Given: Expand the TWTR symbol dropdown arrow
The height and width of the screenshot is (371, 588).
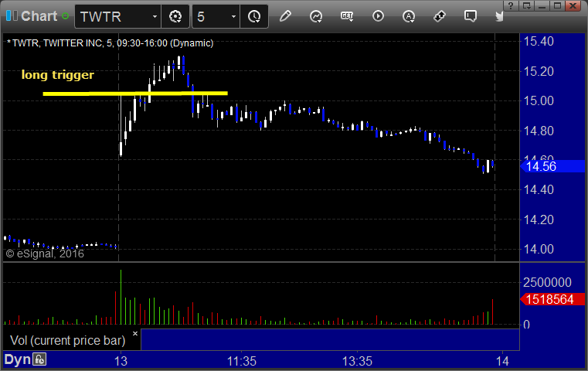Looking at the screenshot, I should [x=155, y=16].
